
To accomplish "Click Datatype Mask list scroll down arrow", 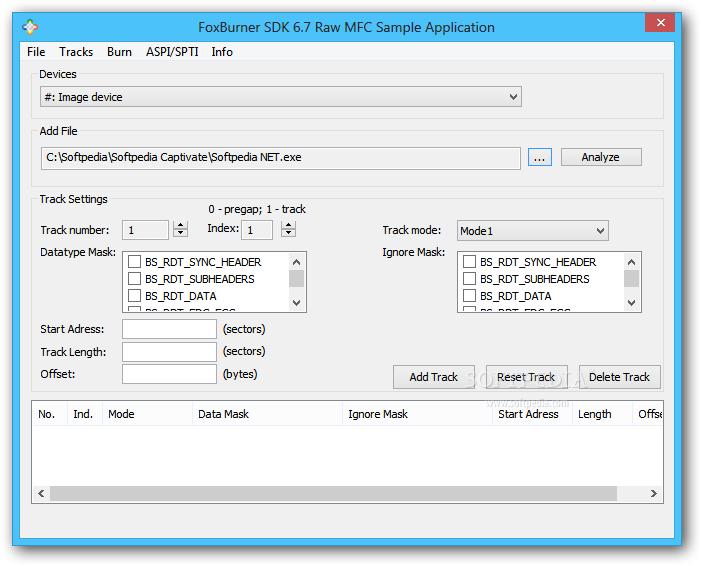I will tap(296, 303).
